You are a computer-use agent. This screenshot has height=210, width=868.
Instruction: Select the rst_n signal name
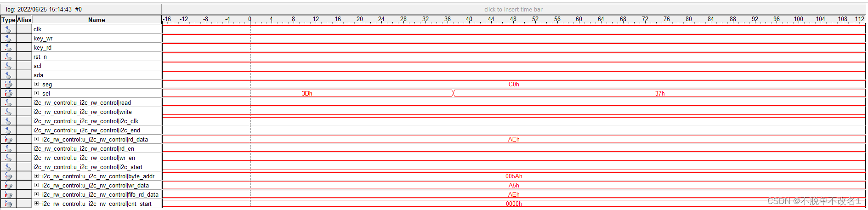click(40, 57)
